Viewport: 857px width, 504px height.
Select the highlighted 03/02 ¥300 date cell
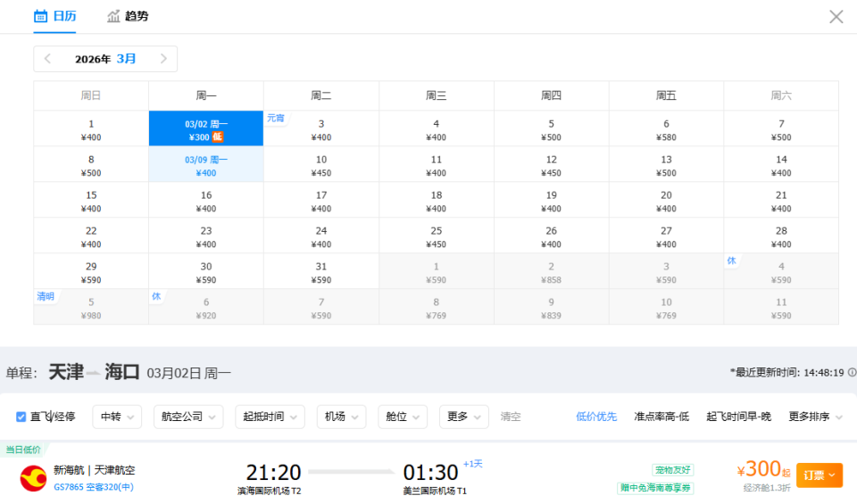tap(206, 128)
